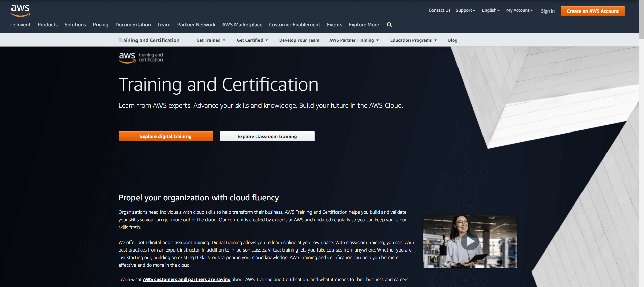
Task: Click Contact Us link
Action: pyautogui.click(x=440, y=10)
